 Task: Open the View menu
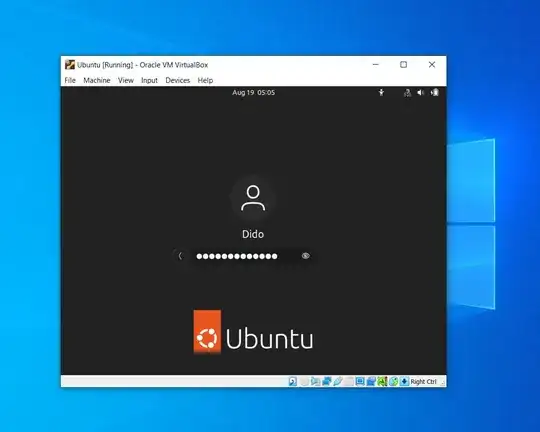coord(126,80)
